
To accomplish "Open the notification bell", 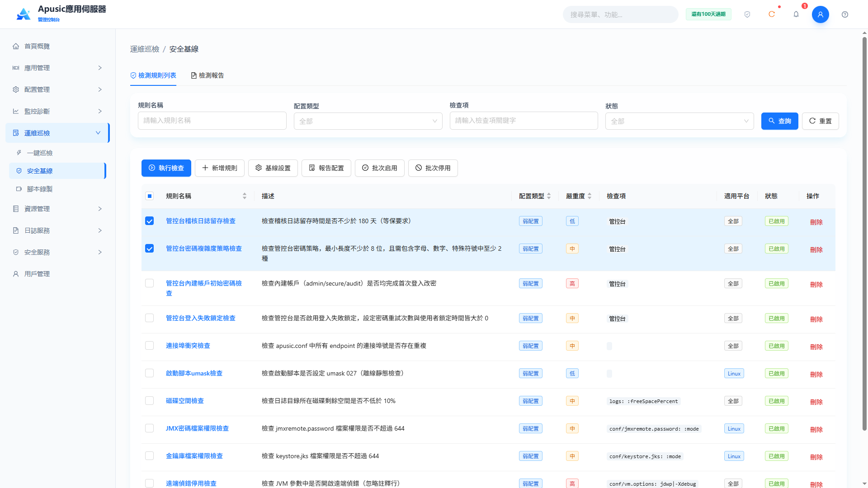I will (796, 14).
